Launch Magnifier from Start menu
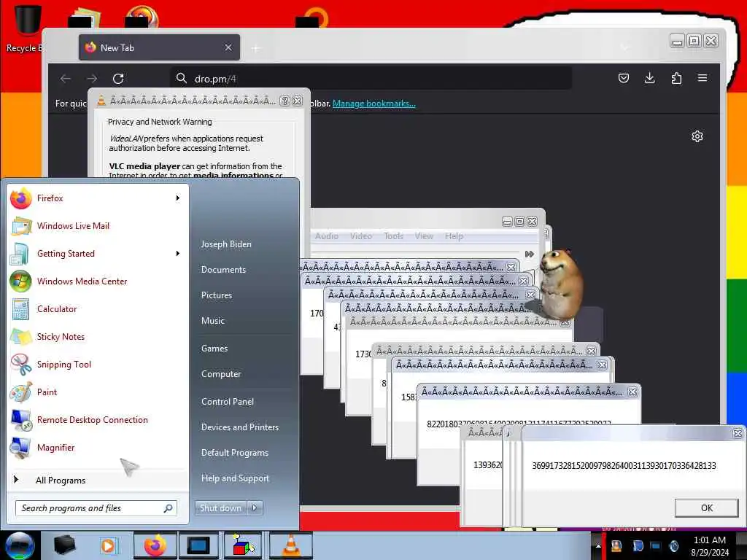Viewport: 747px width, 560px height. coord(97,447)
